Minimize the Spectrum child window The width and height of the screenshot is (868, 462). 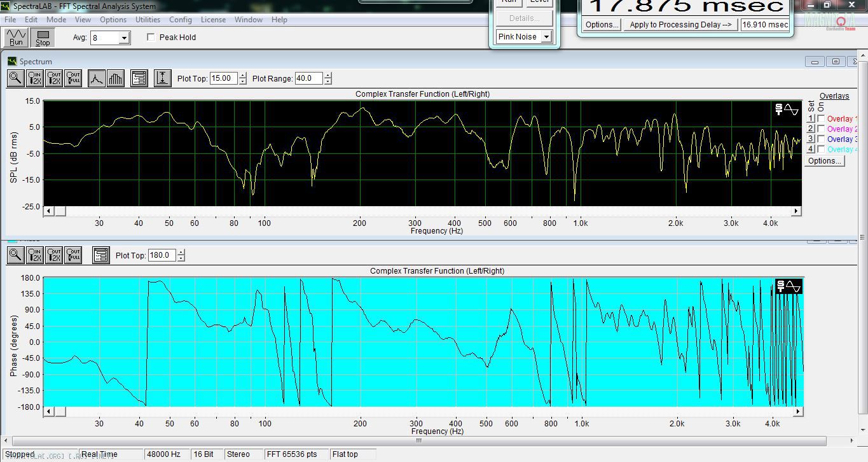815,61
